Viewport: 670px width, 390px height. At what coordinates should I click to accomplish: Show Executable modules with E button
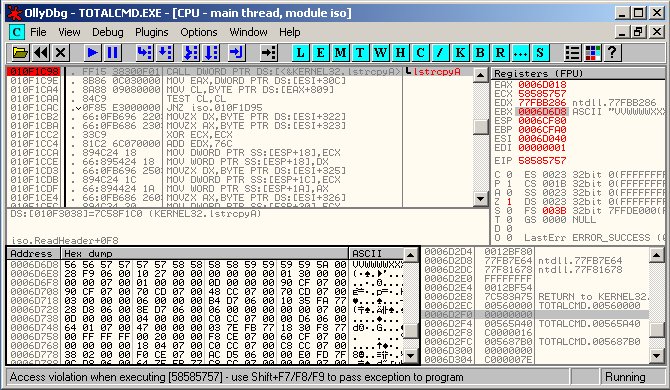(x=320, y=53)
